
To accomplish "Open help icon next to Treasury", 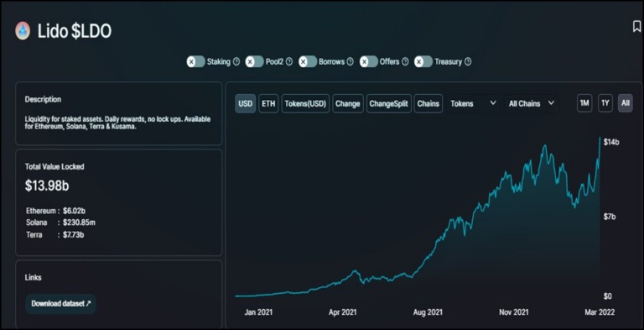I will click(468, 62).
